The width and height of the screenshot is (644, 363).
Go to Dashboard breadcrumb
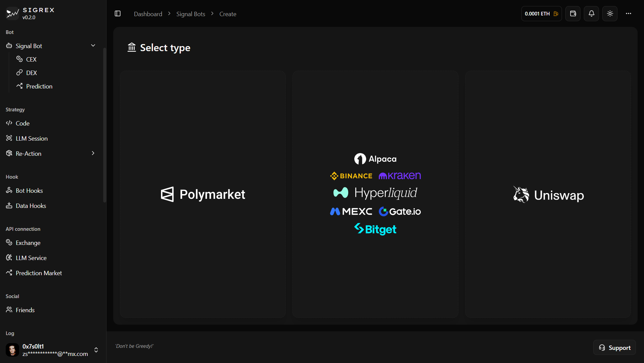(x=148, y=14)
